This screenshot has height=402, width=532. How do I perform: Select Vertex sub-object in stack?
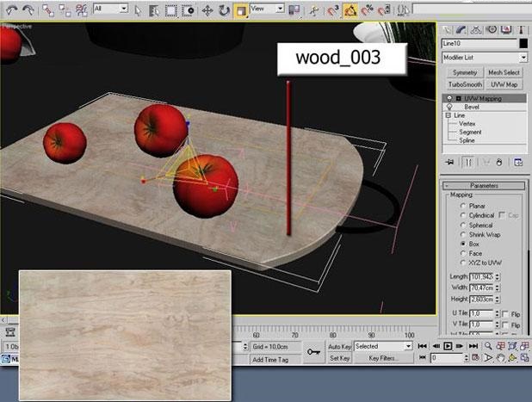(x=467, y=123)
